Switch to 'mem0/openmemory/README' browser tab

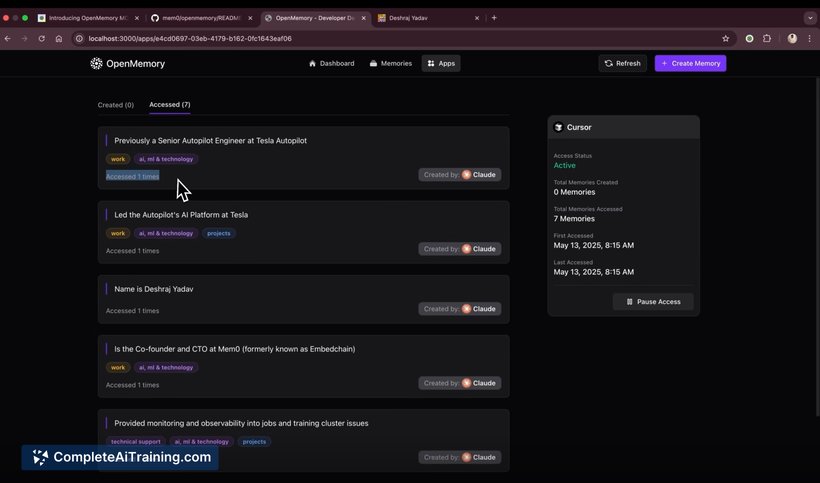tap(201, 18)
